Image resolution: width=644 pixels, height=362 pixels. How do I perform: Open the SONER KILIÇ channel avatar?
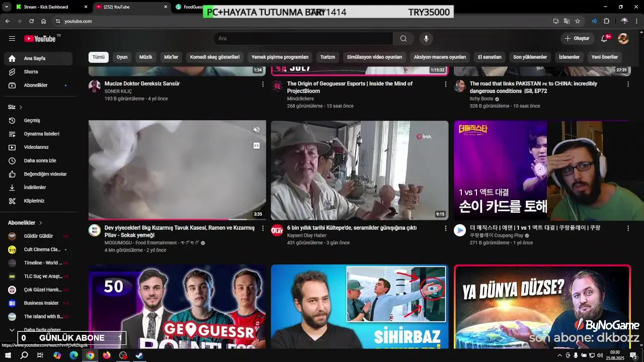pyautogui.click(x=95, y=86)
